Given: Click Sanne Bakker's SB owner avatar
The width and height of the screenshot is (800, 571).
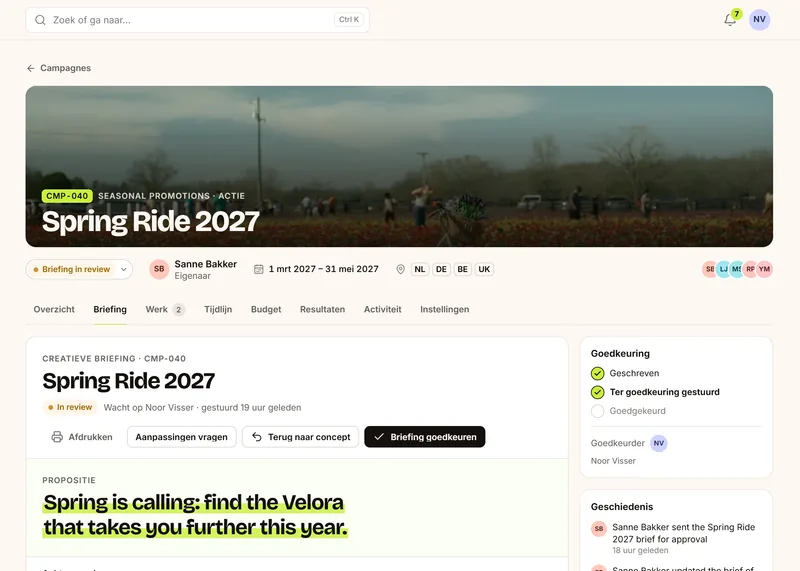Looking at the screenshot, I should (x=159, y=269).
